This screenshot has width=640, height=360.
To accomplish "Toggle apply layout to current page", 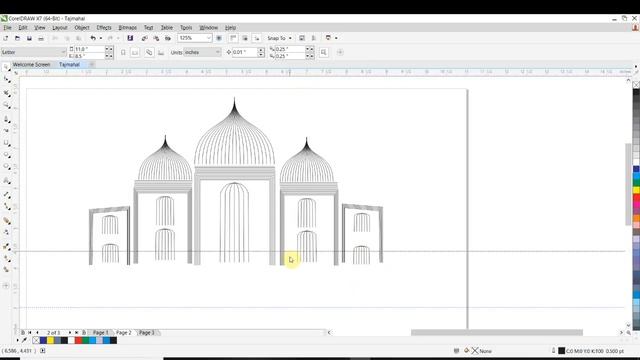I will (161, 52).
